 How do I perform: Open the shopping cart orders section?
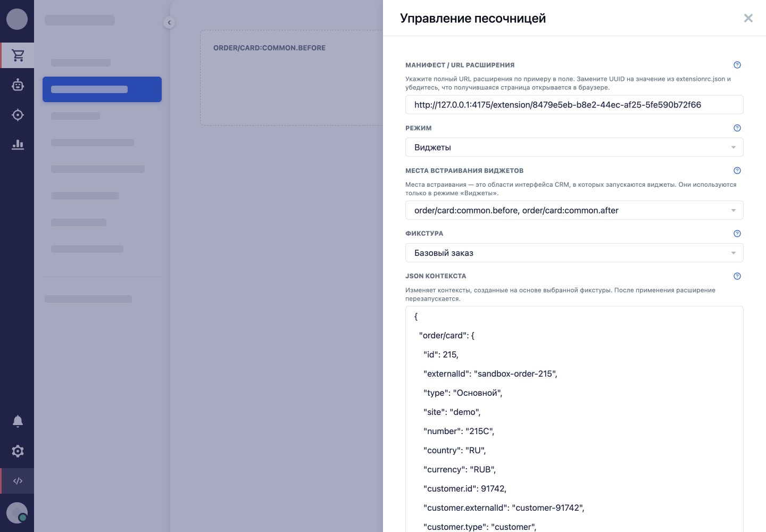[18, 55]
